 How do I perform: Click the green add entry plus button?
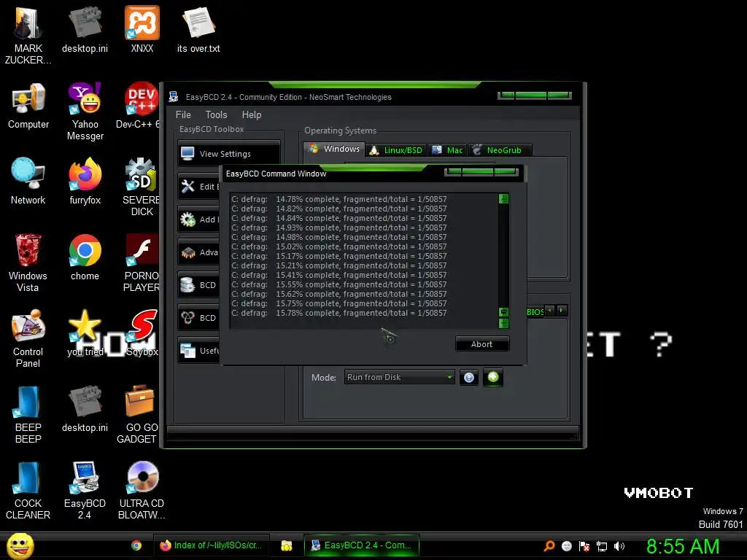click(493, 377)
